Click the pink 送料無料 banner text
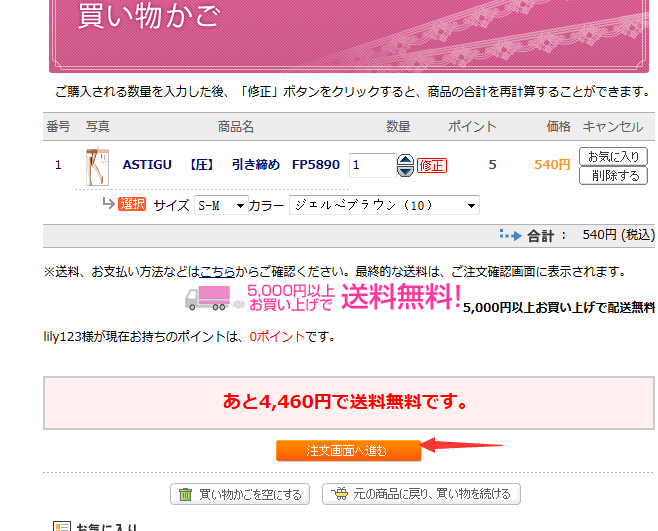The height and width of the screenshot is (531, 658). tap(400, 296)
